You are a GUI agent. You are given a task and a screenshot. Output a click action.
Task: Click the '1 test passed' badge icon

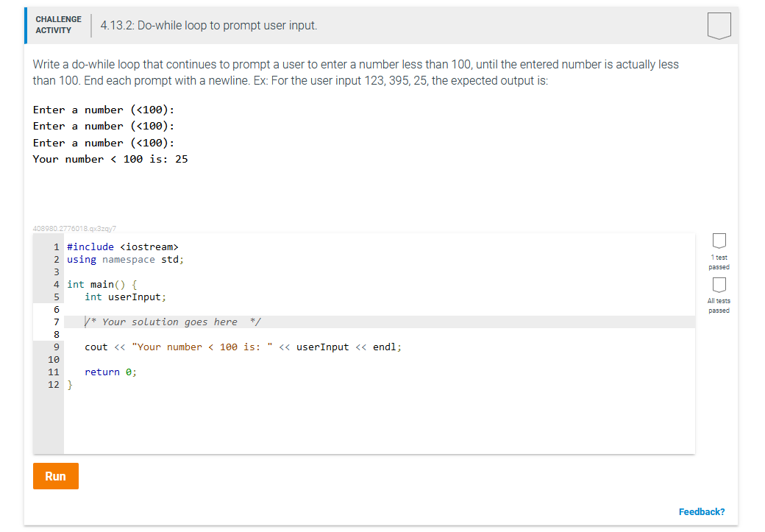[719, 241]
